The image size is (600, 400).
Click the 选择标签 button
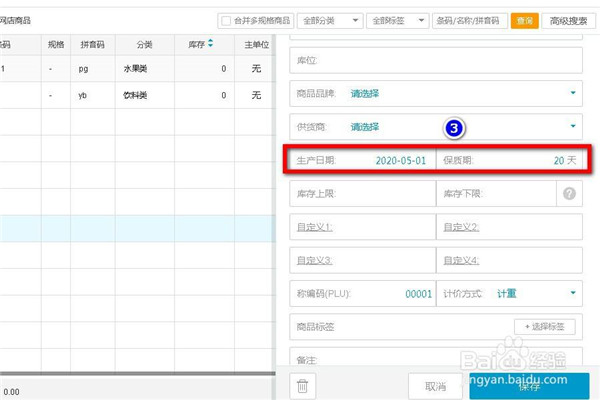click(546, 326)
